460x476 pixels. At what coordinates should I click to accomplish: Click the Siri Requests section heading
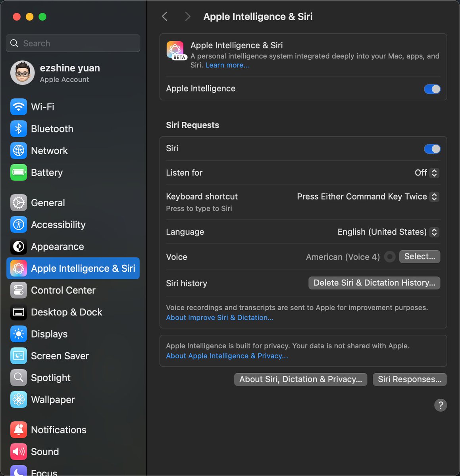click(192, 125)
